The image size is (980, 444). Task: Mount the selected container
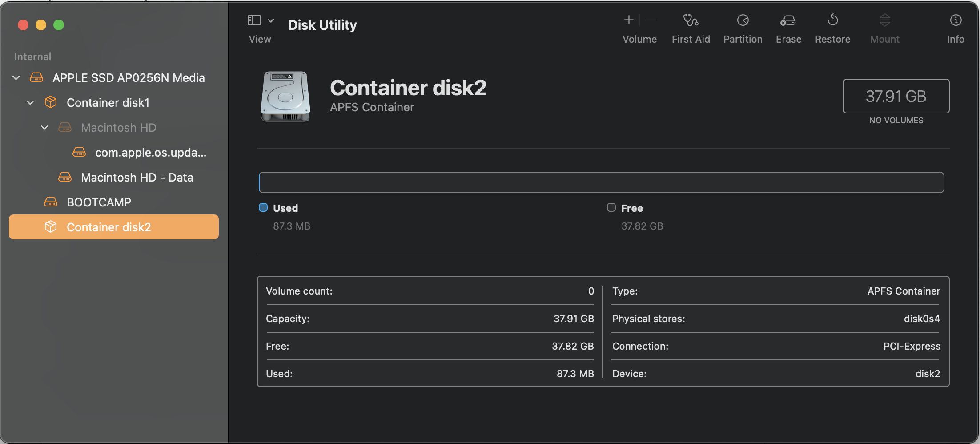click(x=884, y=27)
